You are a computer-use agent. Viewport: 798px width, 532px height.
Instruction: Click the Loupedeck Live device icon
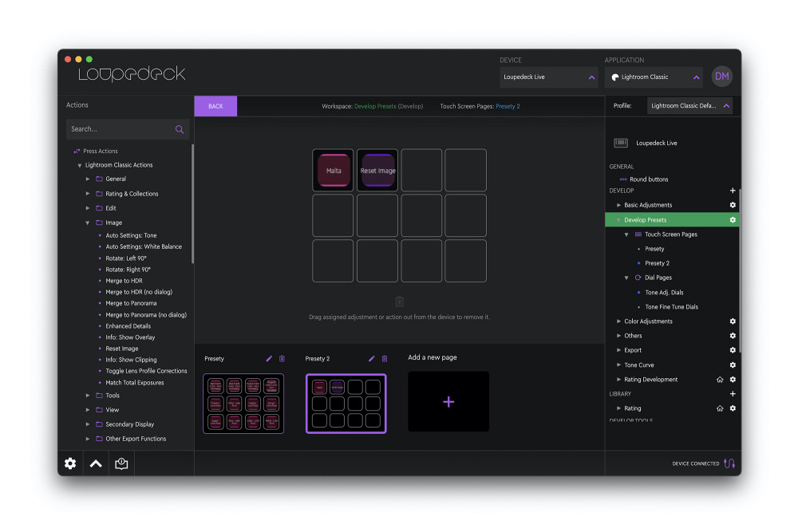(620, 143)
